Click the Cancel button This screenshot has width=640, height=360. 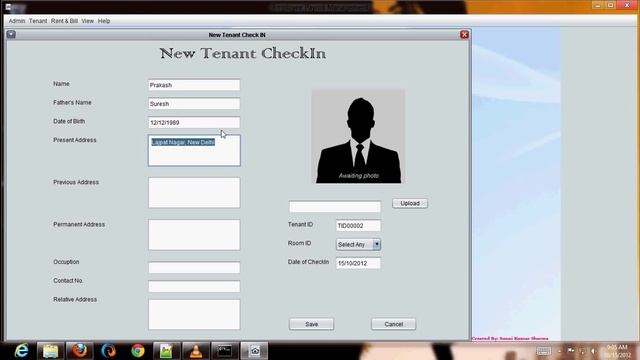tap(393, 324)
